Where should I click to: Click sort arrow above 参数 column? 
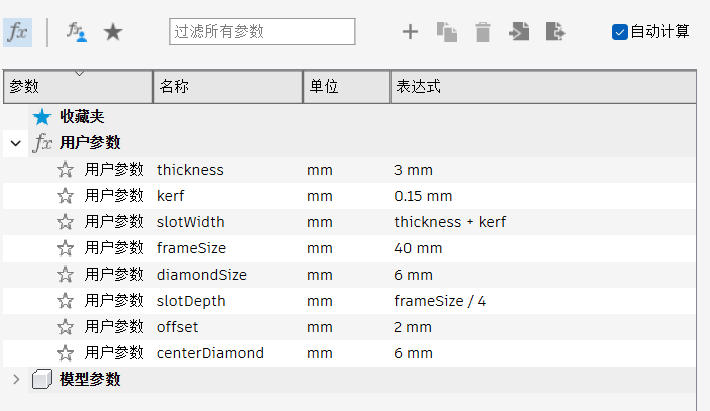click(80, 73)
